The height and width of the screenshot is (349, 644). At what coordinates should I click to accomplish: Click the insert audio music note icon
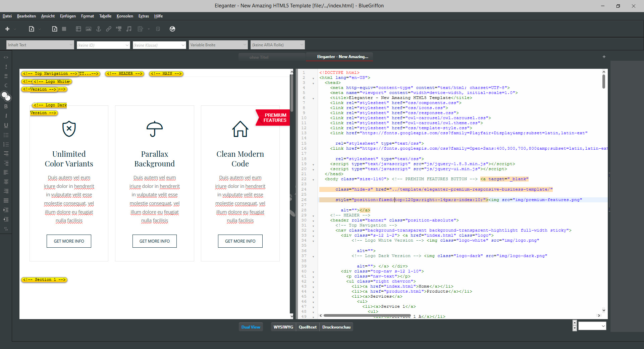pos(129,29)
